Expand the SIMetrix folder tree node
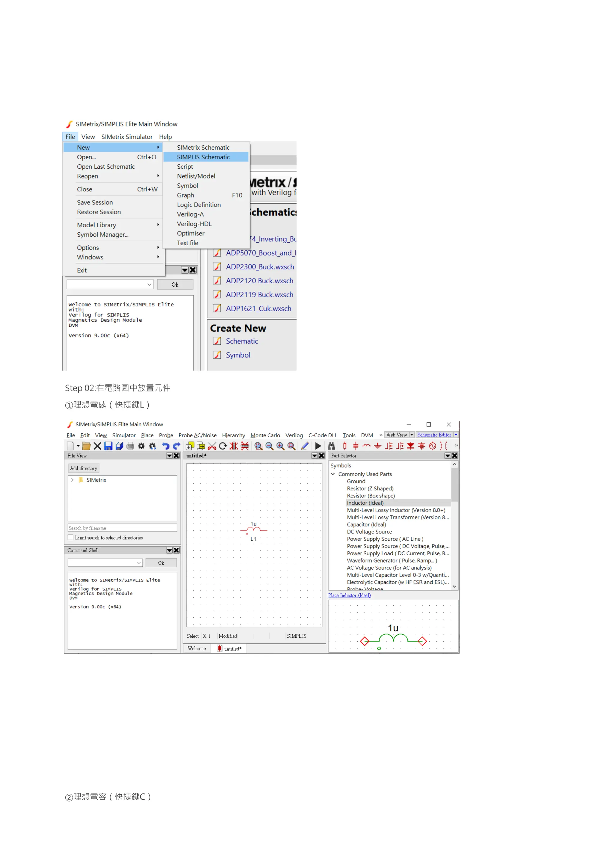Image resolution: width=614 pixels, height=868 pixels. point(72,480)
